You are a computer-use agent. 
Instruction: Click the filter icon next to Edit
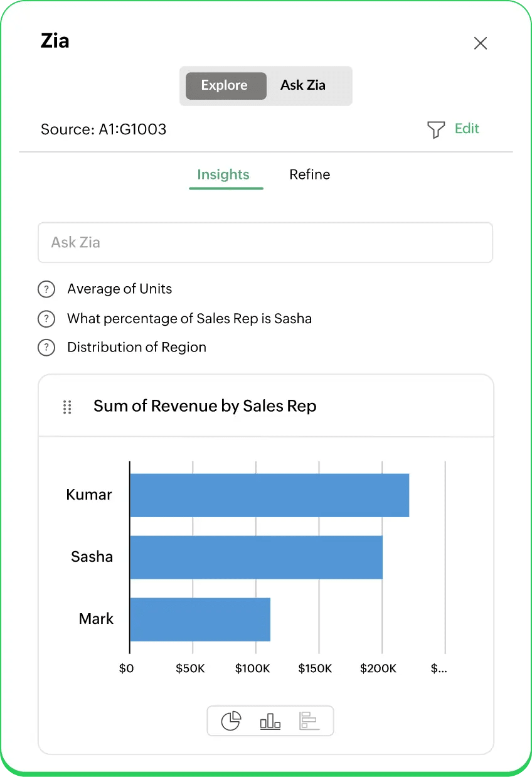435,130
